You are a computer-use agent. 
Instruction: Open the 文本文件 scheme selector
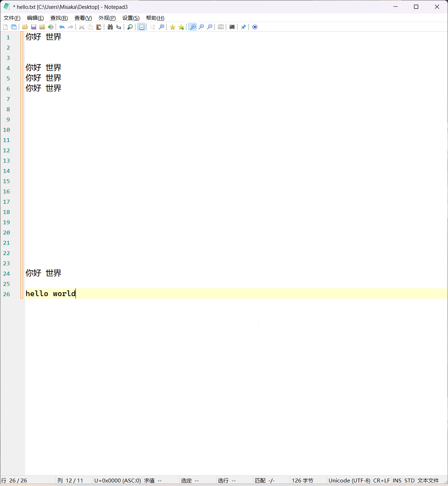coord(428,480)
